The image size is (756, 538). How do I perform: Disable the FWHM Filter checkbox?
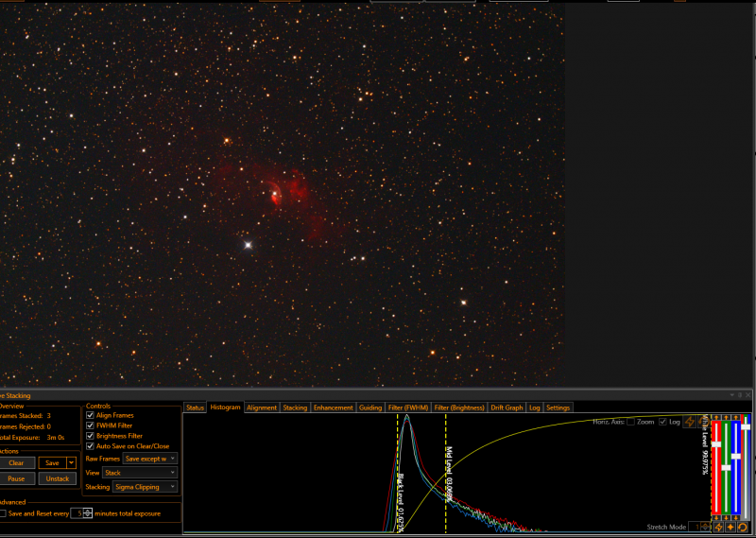click(90, 425)
